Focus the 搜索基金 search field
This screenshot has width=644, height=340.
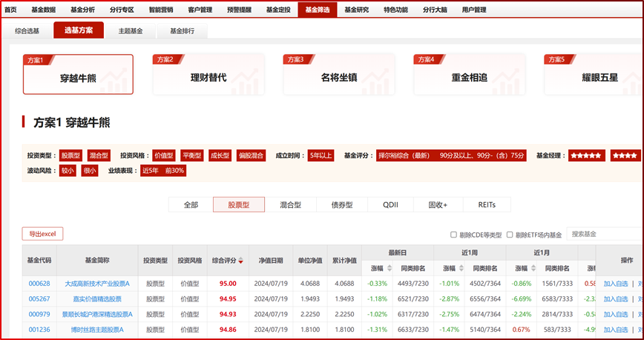tap(605, 234)
